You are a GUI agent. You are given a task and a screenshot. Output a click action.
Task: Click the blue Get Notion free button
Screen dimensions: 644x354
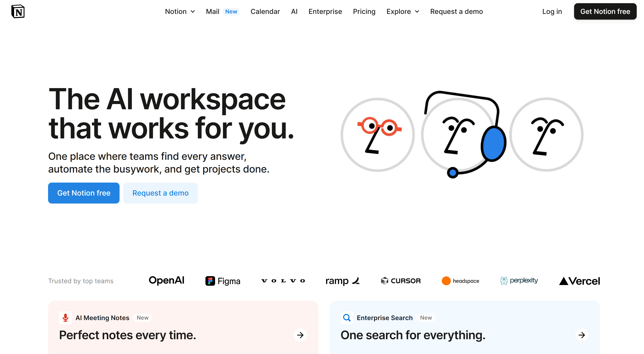pyautogui.click(x=84, y=193)
